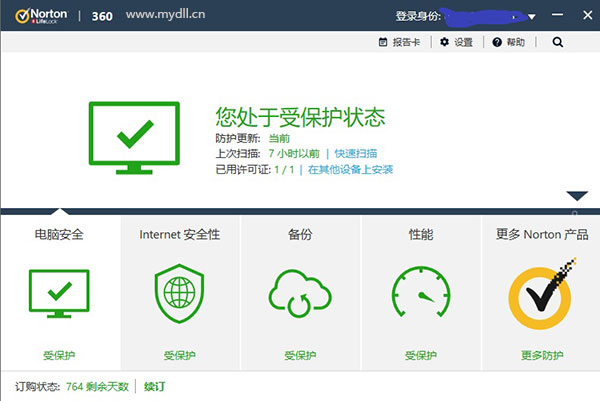Click the large green protected monitor icon
This screenshot has height=401, width=600.
tap(134, 138)
